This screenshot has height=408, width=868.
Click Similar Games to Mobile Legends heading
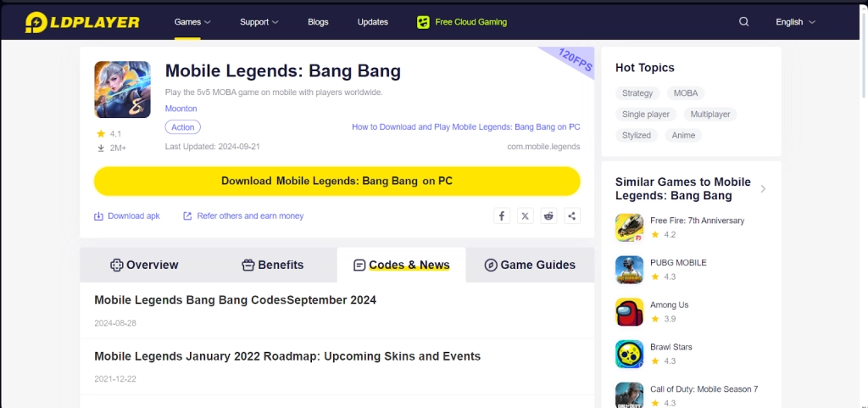[683, 189]
